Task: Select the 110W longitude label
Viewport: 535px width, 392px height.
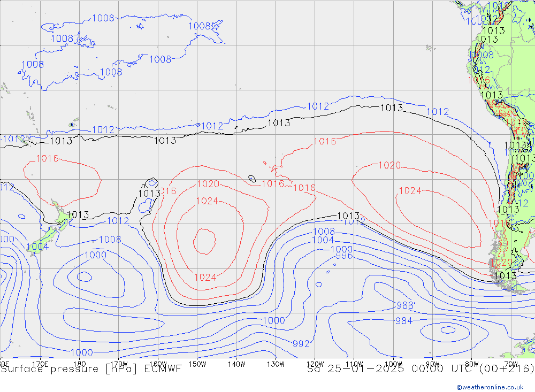Action: point(354,364)
